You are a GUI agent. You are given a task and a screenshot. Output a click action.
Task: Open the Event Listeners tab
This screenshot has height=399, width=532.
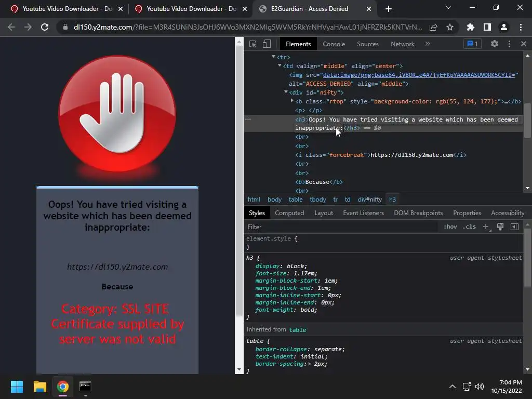(363, 213)
